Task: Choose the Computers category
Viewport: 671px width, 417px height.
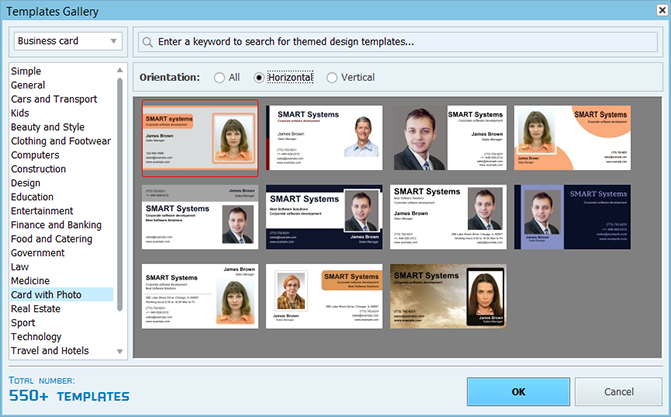Action: click(x=35, y=155)
